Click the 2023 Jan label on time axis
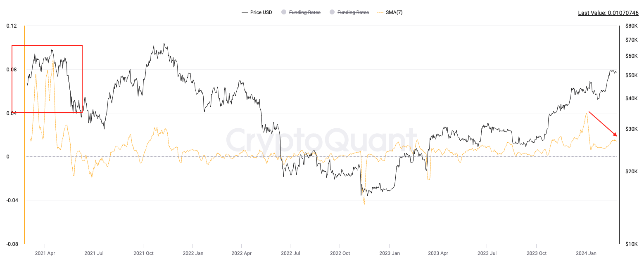Image resolution: width=644 pixels, height=257 pixels. [390, 253]
